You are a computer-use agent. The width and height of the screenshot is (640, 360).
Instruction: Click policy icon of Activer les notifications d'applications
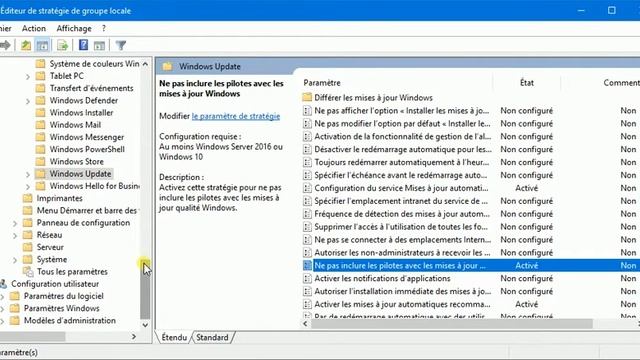307,278
